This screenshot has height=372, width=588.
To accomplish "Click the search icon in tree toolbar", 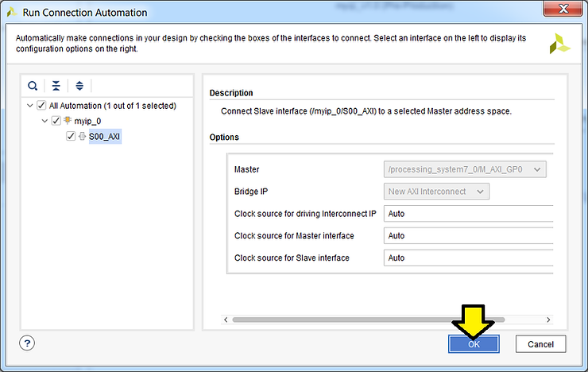I will click(33, 86).
